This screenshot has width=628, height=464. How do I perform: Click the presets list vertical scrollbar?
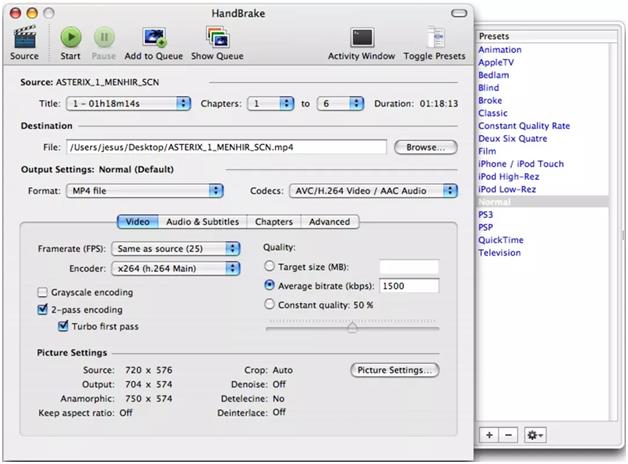click(x=613, y=231)
